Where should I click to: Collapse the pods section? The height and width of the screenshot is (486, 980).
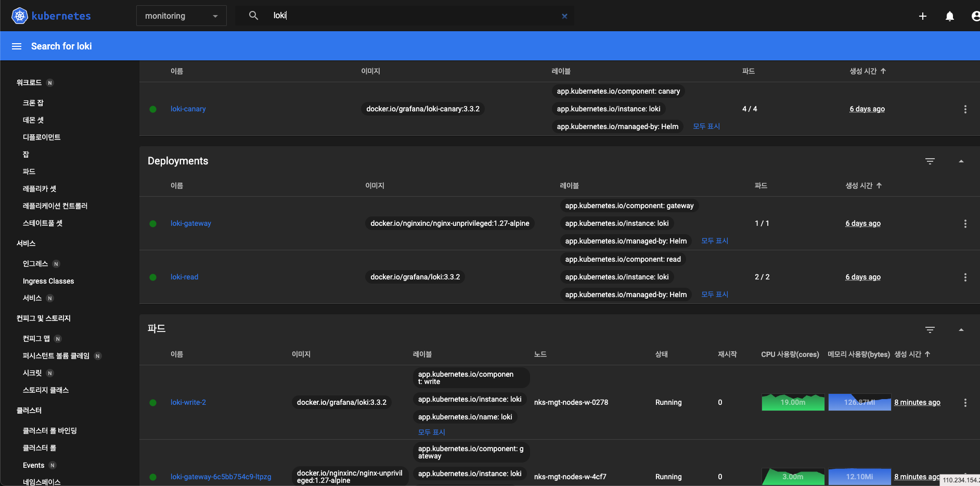(961, 329)
